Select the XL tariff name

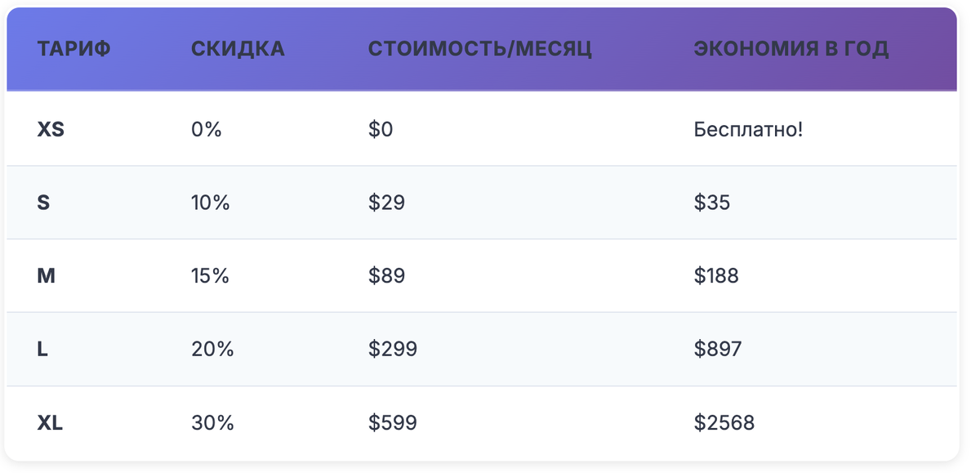coord(51,423)
